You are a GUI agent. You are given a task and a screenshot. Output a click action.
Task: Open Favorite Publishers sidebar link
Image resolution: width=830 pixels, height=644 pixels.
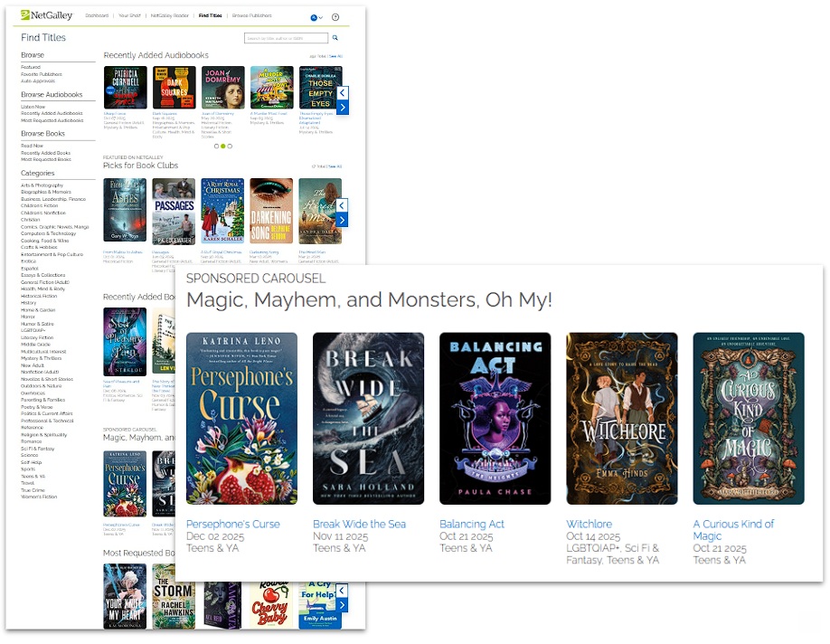point(42,74)
